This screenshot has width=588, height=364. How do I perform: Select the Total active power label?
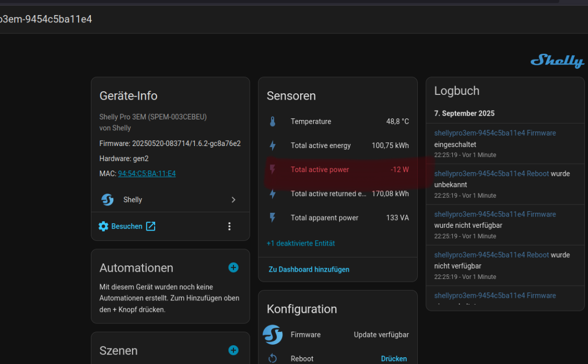pos(320,169)
